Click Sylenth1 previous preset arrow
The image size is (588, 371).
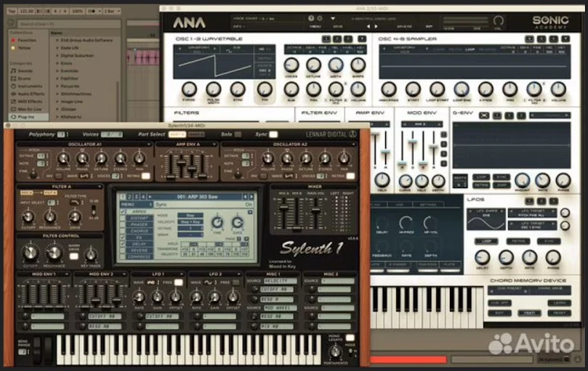pyautogui.click(x=245, y=196)
